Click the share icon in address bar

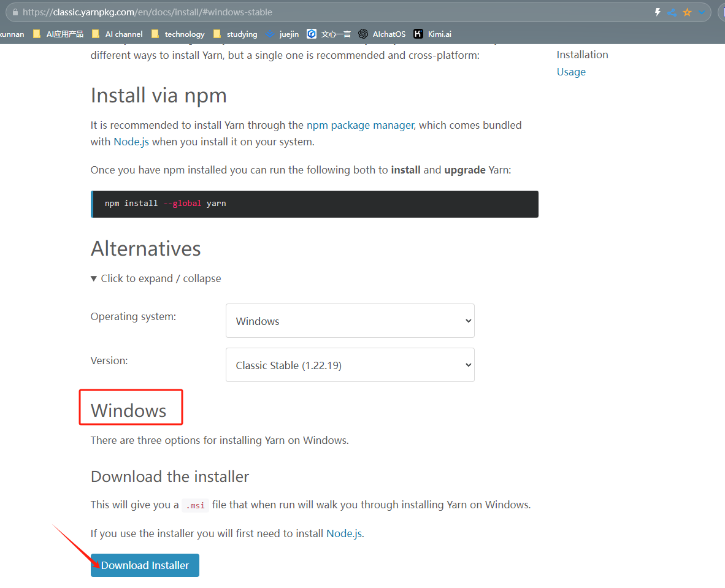672,12
